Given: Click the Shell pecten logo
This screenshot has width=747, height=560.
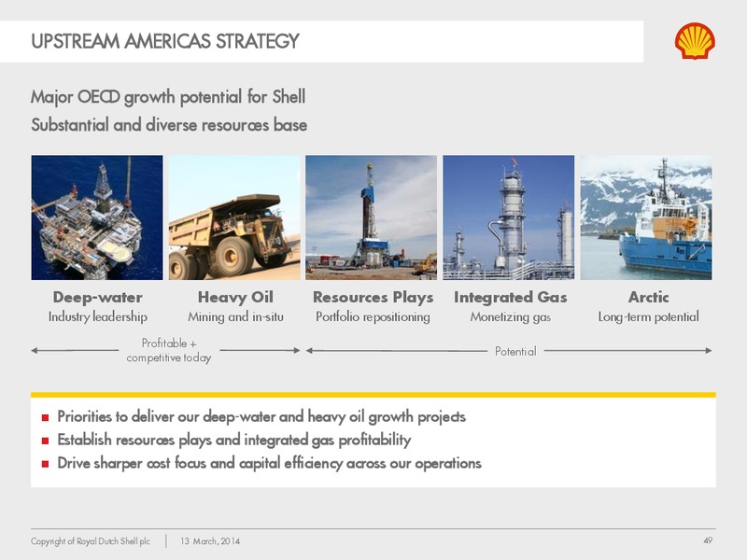Looking at the screenshot, I should click(x=695, y=41).
